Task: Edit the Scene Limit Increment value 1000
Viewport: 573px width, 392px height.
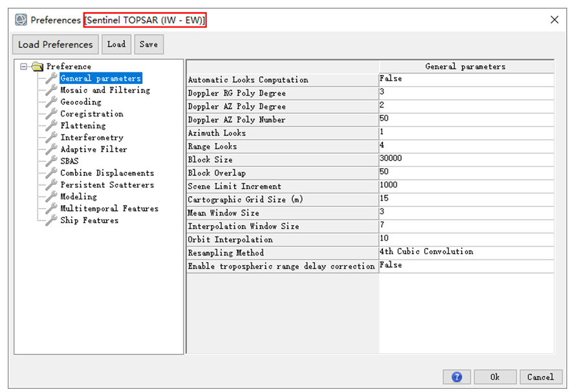Action: 466,186
